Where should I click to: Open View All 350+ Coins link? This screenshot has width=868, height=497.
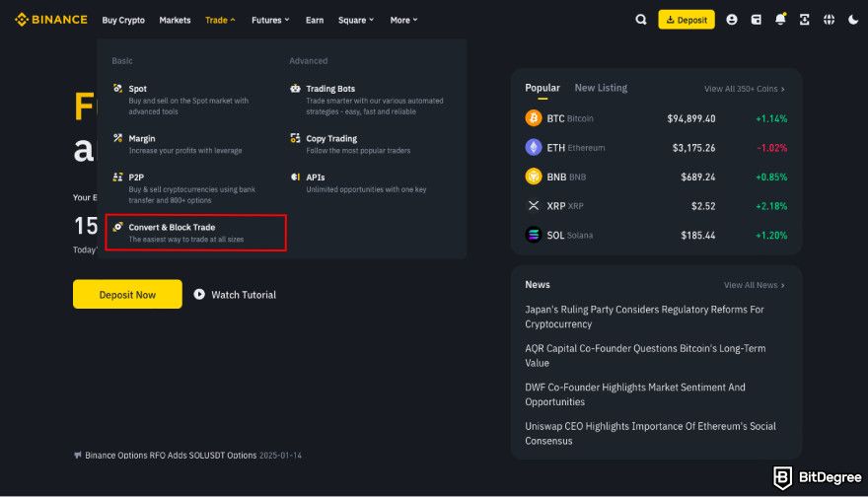pyautogui.click(x=744, y=89)
